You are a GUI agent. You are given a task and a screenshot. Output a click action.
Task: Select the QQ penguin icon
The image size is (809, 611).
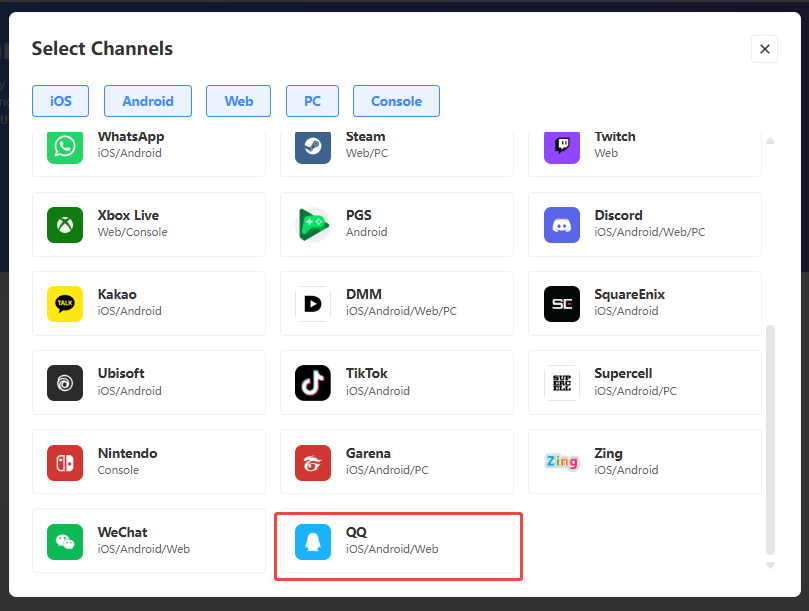coord(313,541)
